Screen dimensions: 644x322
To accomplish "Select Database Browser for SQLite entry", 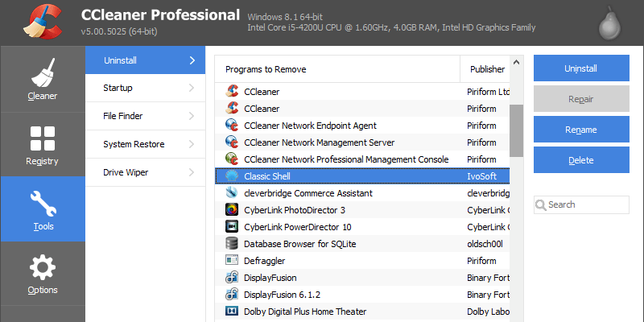I will (362, 244).
